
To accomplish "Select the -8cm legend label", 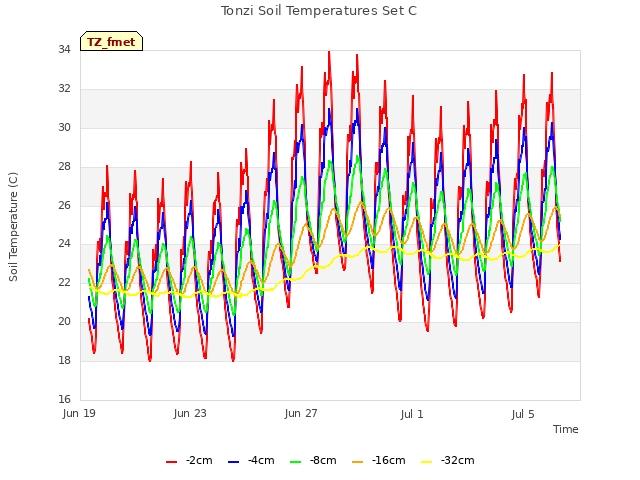I will (x=323, y=460).
